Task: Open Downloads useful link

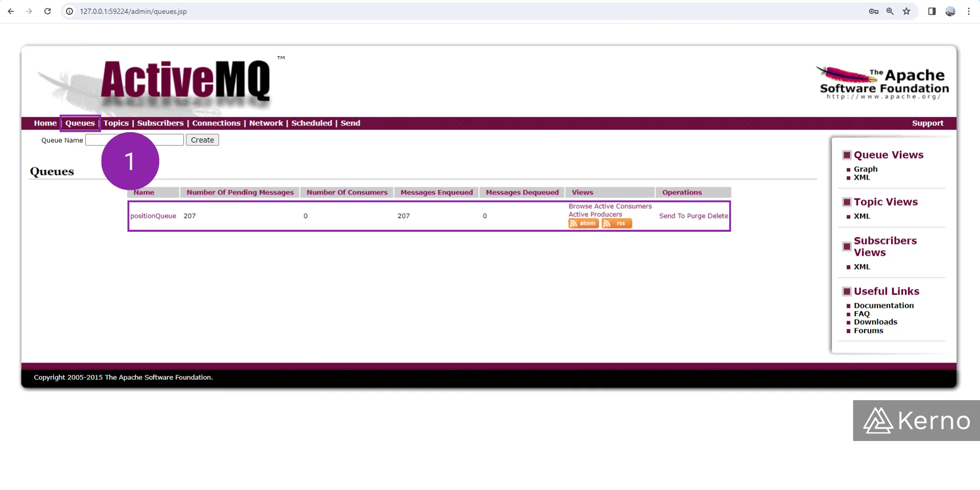Action: point(875,322)
